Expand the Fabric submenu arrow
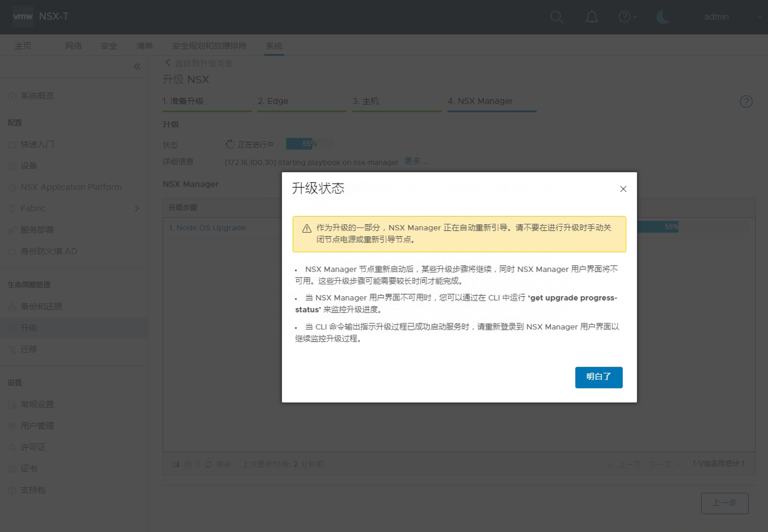Viewport: 768px width, 532px height. click(x=137, y=208)
